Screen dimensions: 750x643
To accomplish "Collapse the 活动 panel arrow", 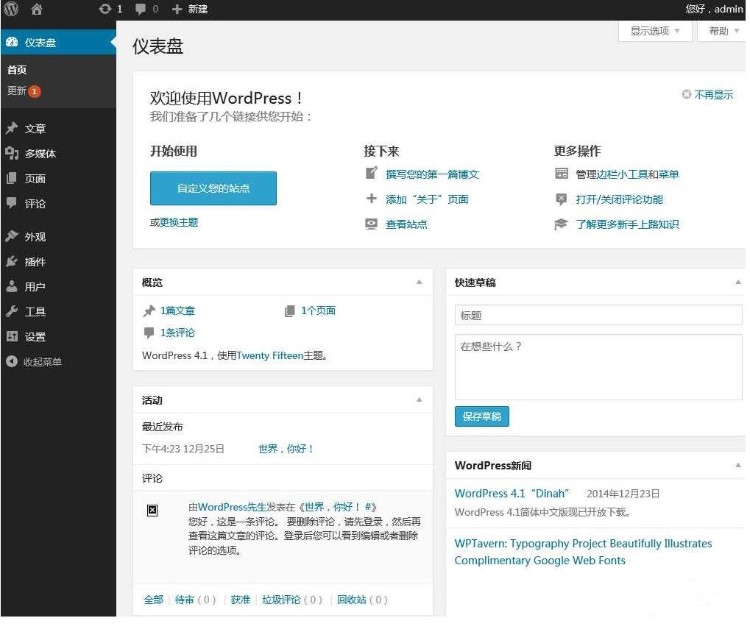I will [x=419, y=400].
